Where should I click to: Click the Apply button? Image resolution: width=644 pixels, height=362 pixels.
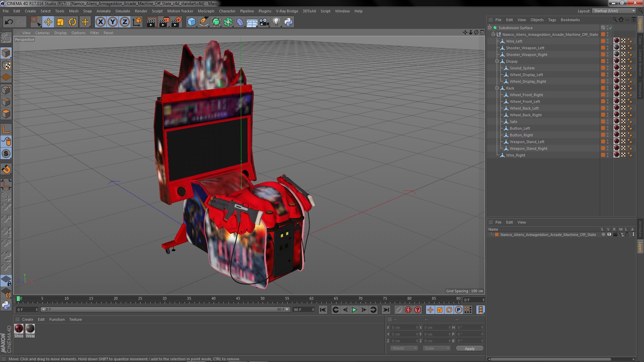pos(470,348)
